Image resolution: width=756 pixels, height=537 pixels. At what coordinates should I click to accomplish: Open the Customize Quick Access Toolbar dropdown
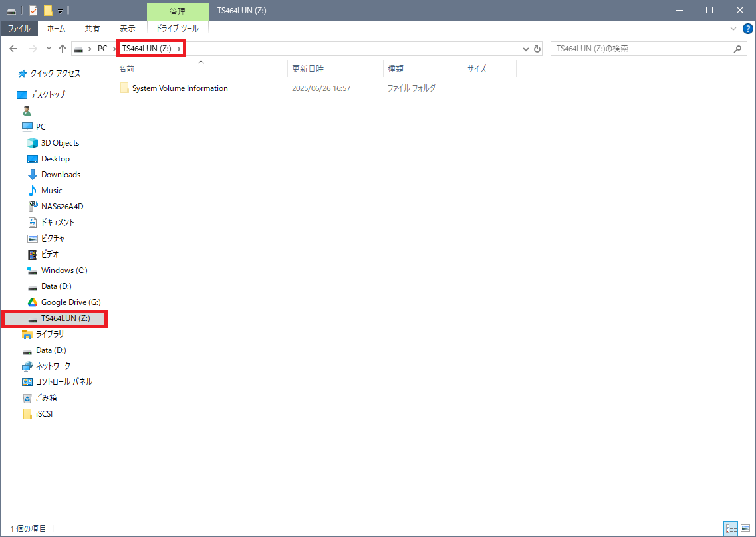tap(61, 11)
